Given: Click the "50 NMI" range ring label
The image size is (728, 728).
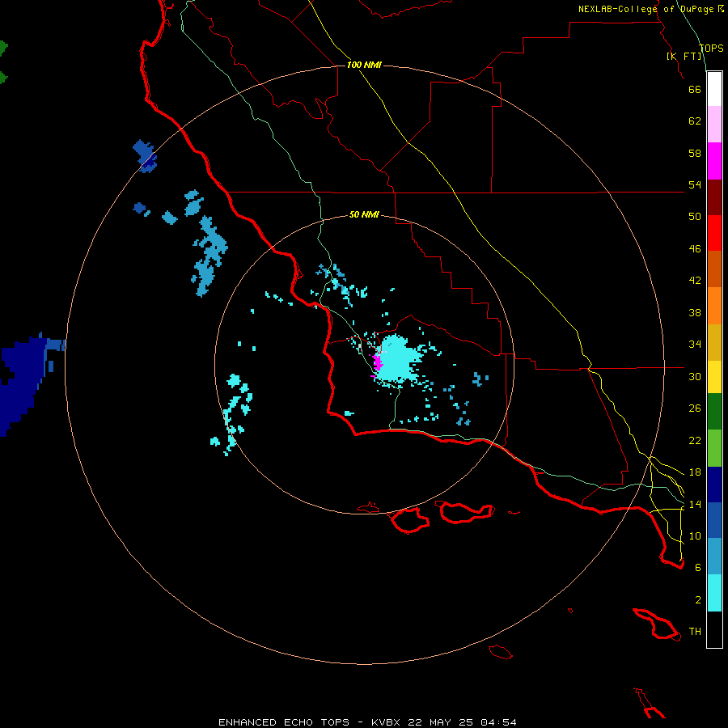Looking at the screenshot, I should (364, 214).
